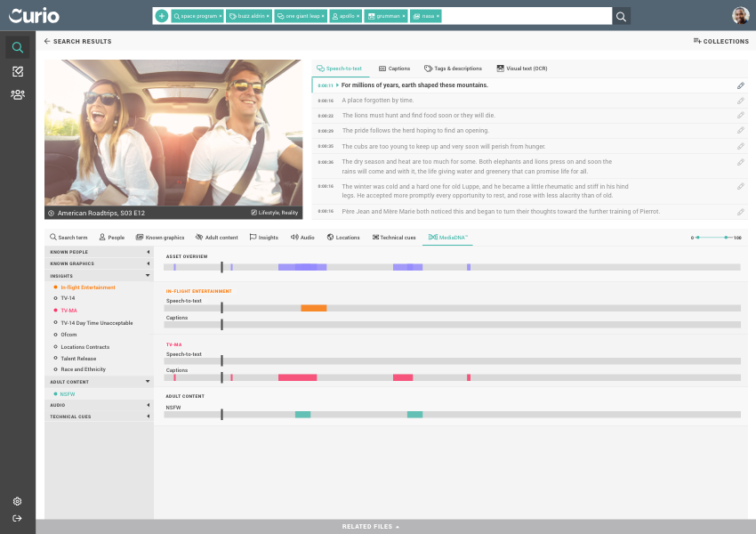Open the users group icon in sidebar

point(17,94)
